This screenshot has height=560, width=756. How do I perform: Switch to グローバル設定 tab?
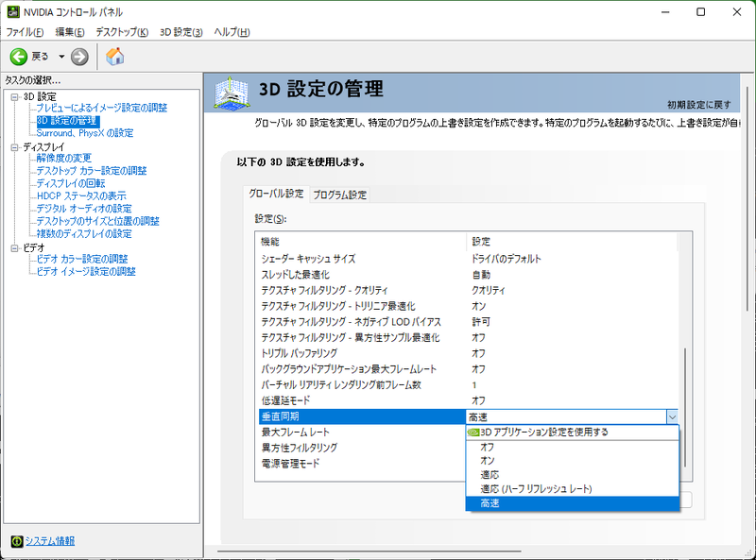click(x=276, y=194)
